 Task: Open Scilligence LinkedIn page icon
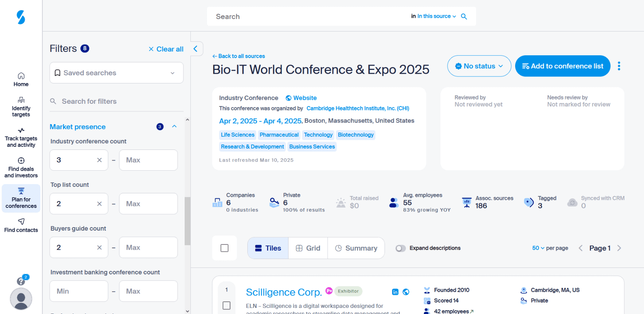(x=395, y=292)
